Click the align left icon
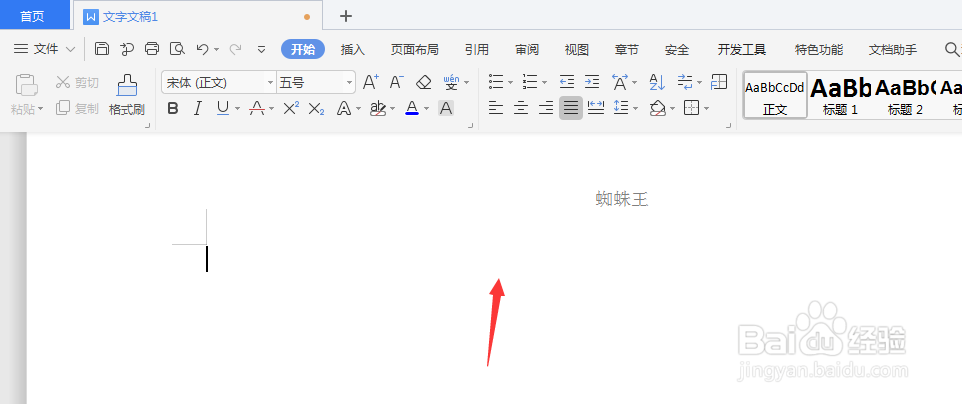 point(496,109)
